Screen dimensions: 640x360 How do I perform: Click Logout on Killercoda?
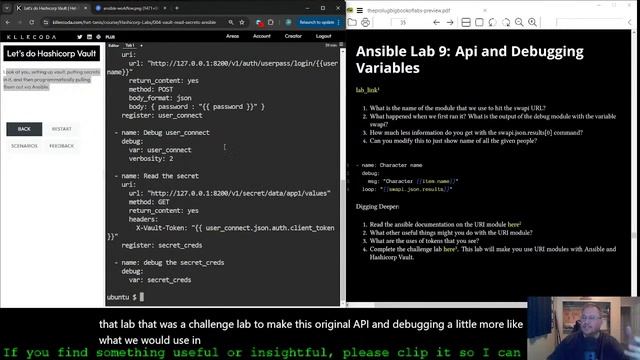(x=323, y=36)
